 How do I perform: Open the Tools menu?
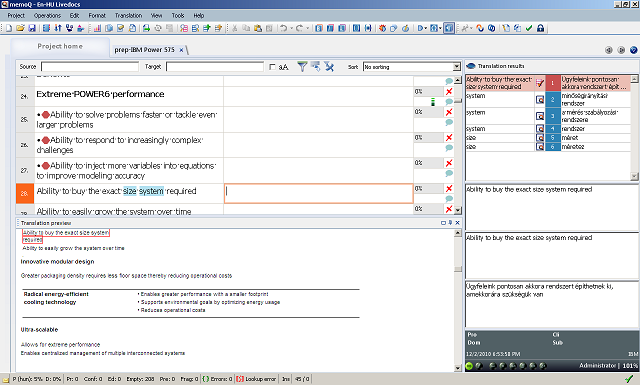(178, 16)
